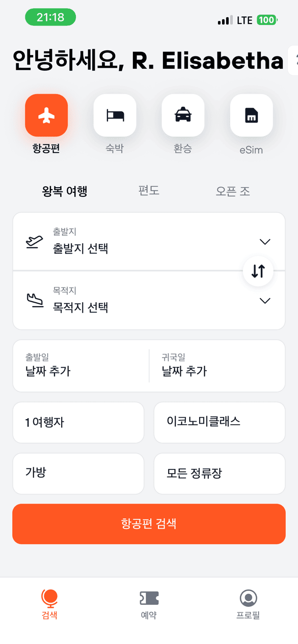Screen dimensions: 298x644
Task: Open the 프로필 profile icon
Action: (248, 600)
